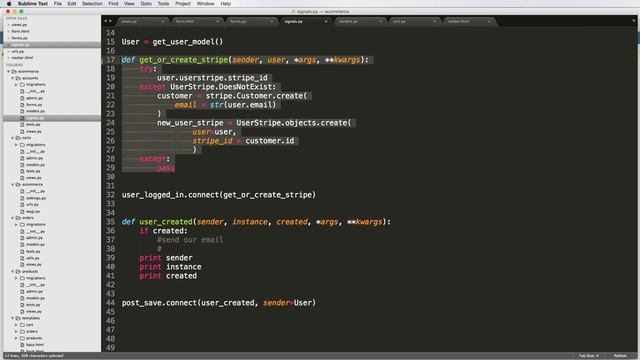Viewport: 640px width, 360px height.
Task: Expand migrations folder under products
Action: pos(16,278)
